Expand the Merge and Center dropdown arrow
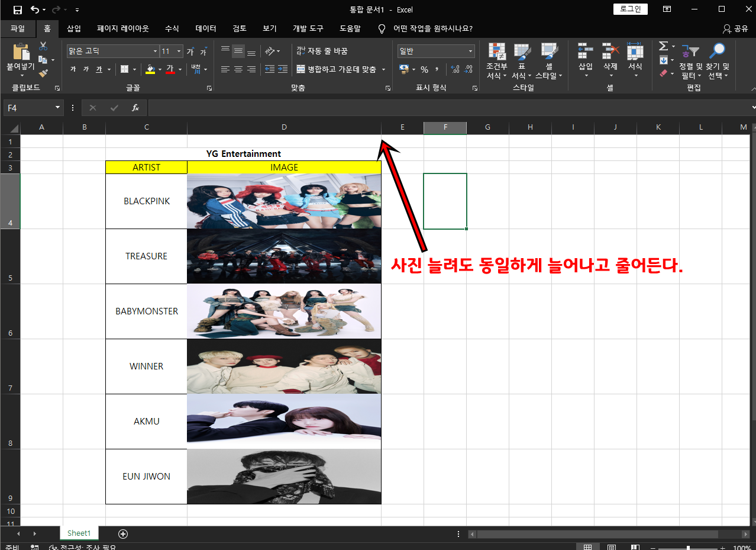756x550 pixels. (383, 69)
